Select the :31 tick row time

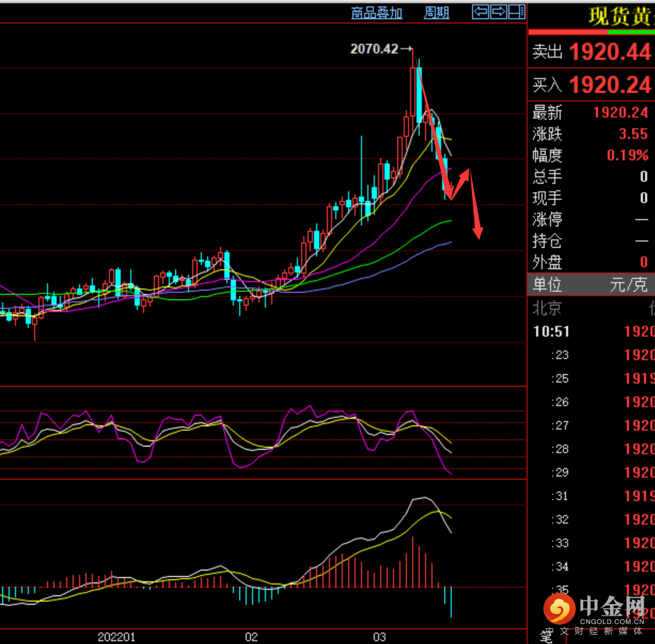560,496
